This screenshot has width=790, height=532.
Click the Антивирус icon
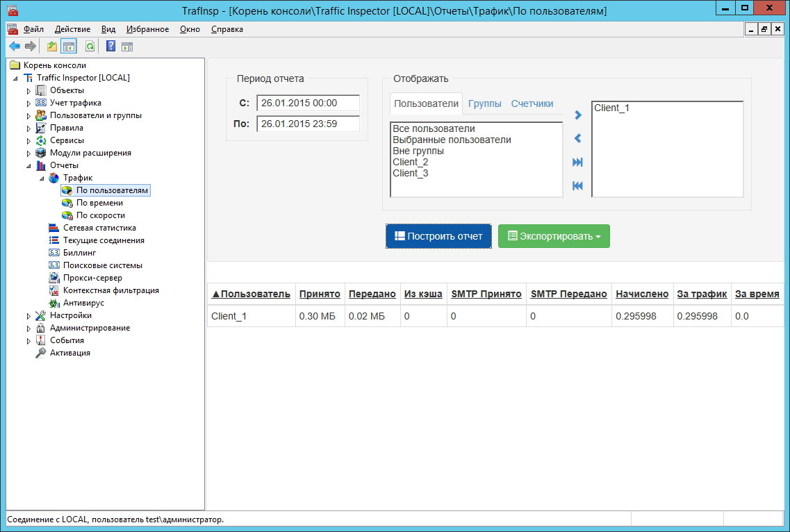pyautogui.click(x=54, y=303)
